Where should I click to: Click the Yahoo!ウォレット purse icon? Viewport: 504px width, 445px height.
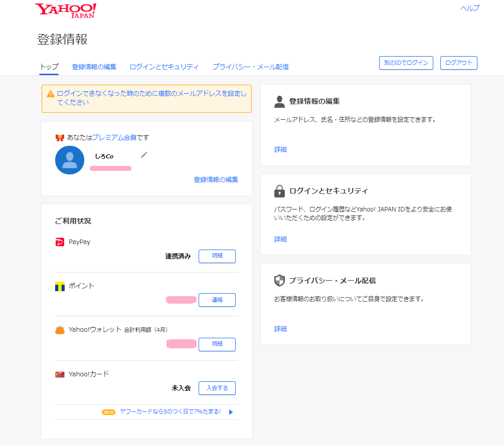click(x=60, y=330)
